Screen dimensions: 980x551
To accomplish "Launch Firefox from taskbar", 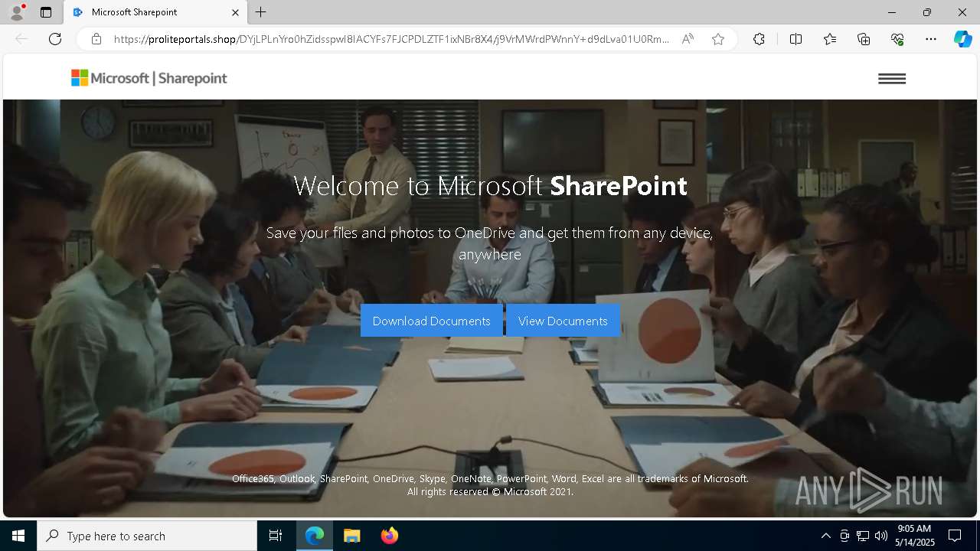I will [389, 536].
